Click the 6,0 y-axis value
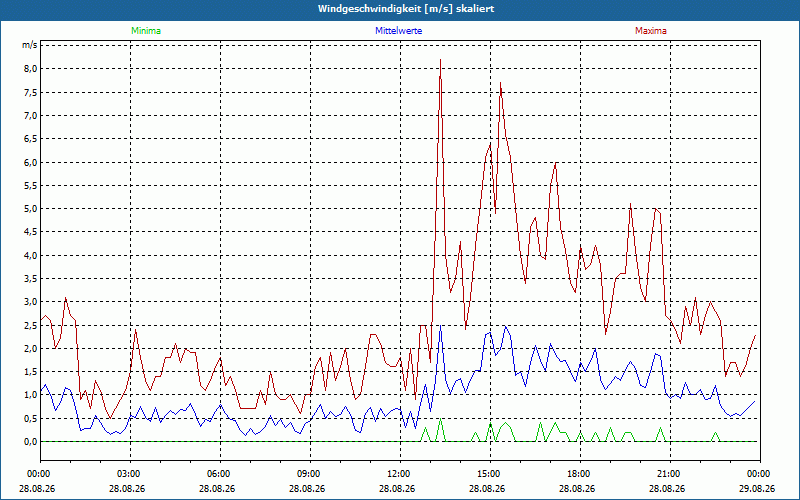The width and height of the screenshot is (800, 500). point(31,162)
